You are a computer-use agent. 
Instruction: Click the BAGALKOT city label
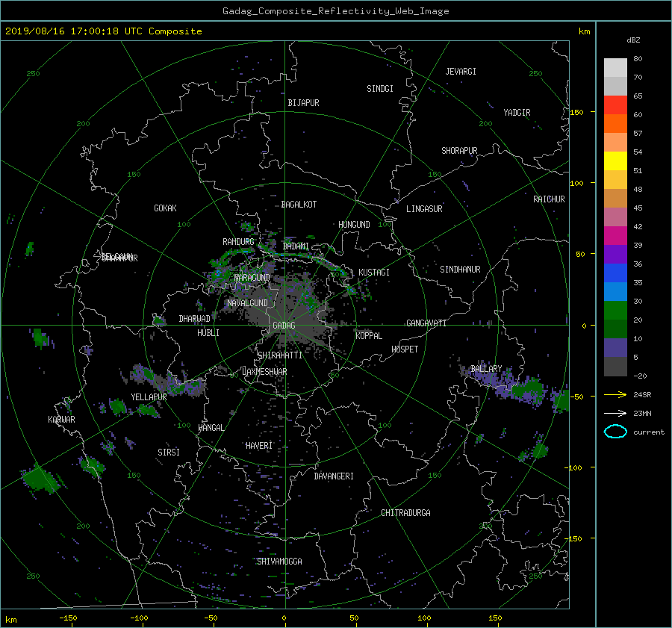tap(299, 205)
